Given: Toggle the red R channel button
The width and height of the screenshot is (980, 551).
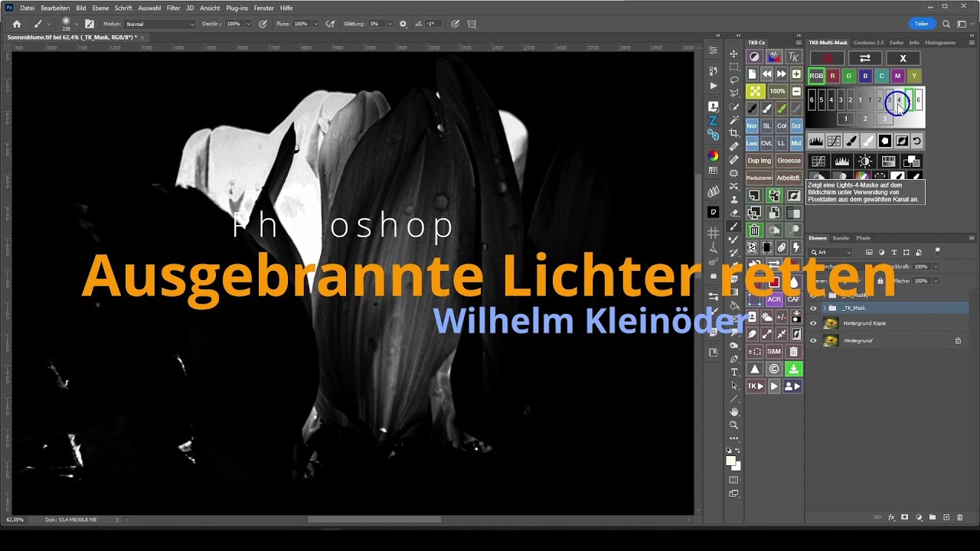Looking at the screenshot, I should pyautogui.click(x=832, y=76).
